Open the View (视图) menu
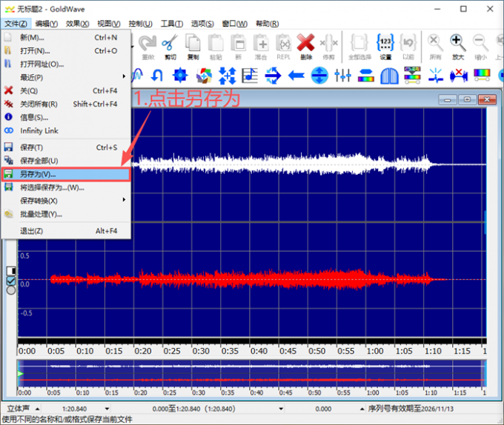Screen dimensions: 504x425 tap(109, 24)
